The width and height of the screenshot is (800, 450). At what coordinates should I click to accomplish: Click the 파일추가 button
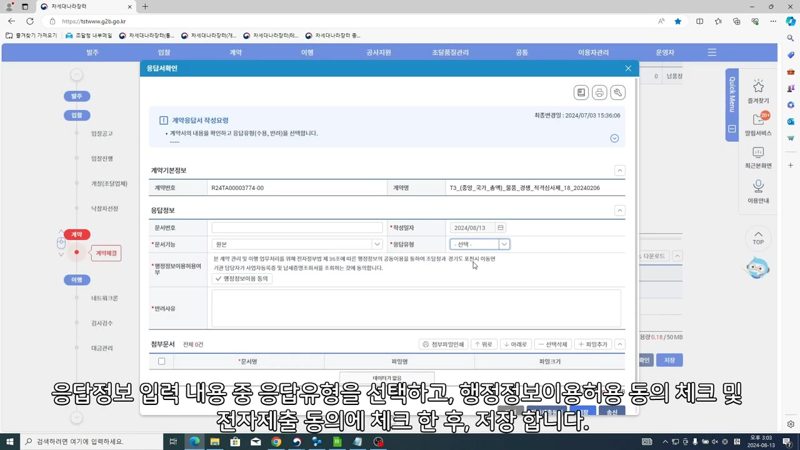593,344
